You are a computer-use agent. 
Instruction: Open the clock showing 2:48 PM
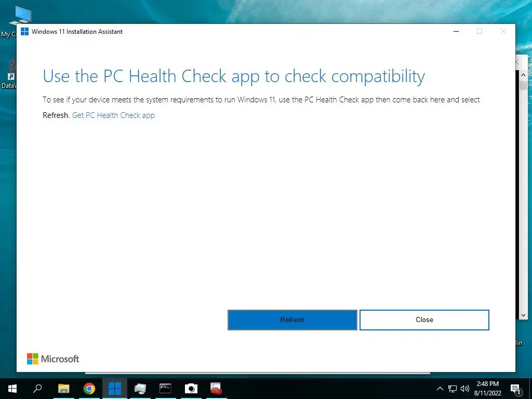487,389
